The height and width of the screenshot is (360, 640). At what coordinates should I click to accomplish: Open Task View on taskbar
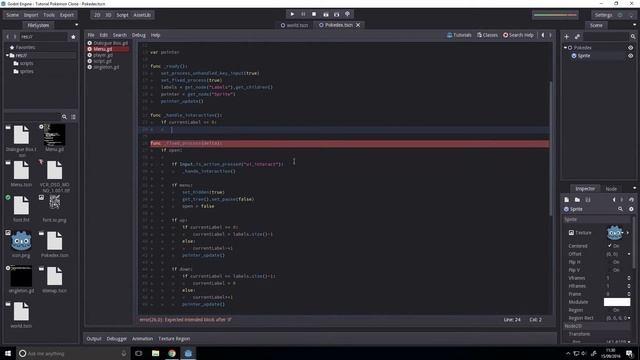139,353
